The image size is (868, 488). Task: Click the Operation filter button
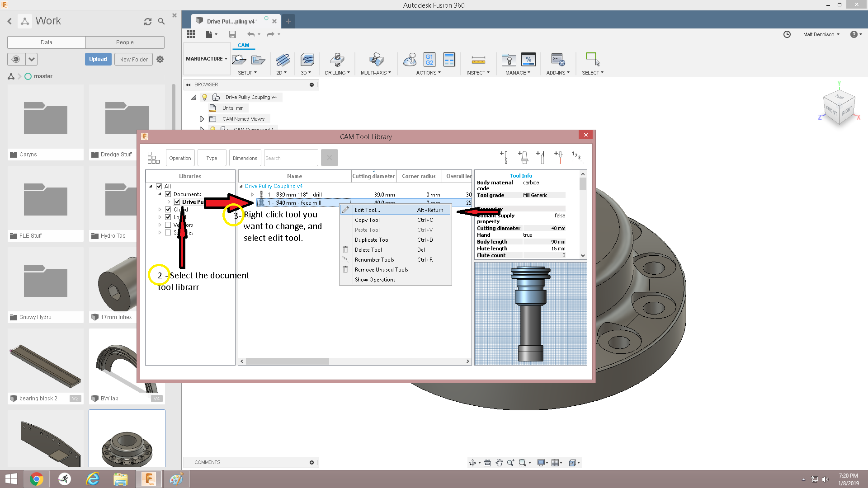click(x=180, y=158)
